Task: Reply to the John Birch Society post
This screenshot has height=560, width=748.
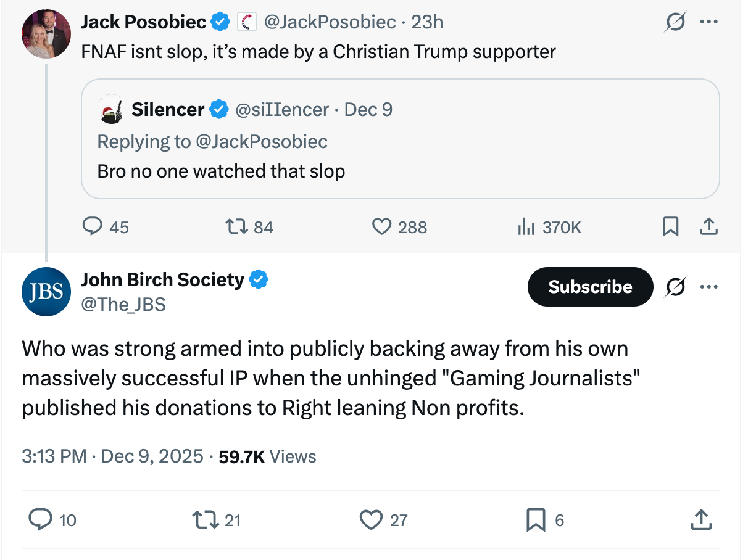Action: click(x=40, y=520)
